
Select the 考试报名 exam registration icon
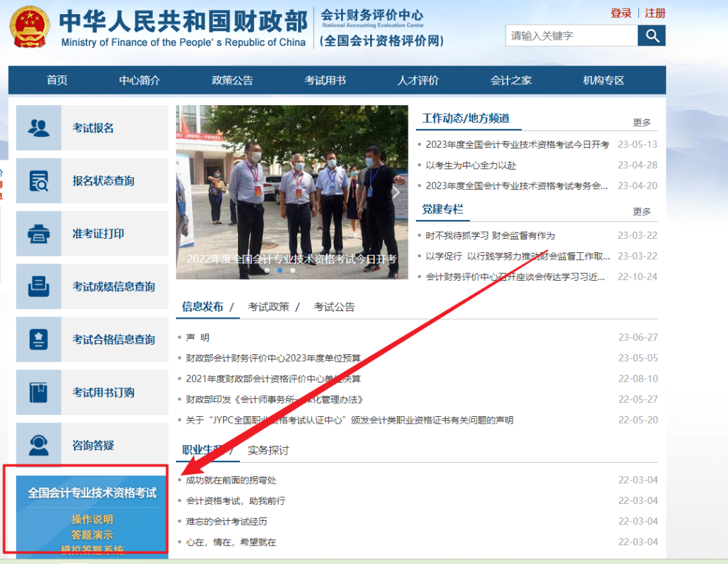38,128
